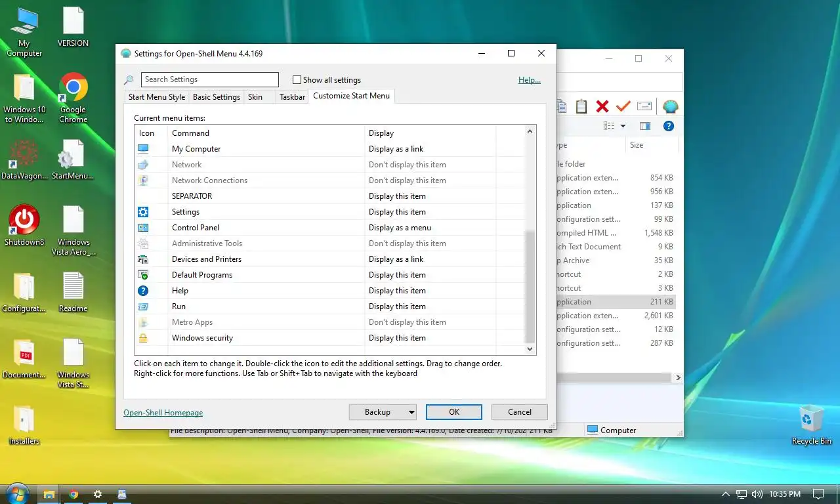Click the Computer label in Explorer status bar
The image size is (840, 504).
(618, 430)
